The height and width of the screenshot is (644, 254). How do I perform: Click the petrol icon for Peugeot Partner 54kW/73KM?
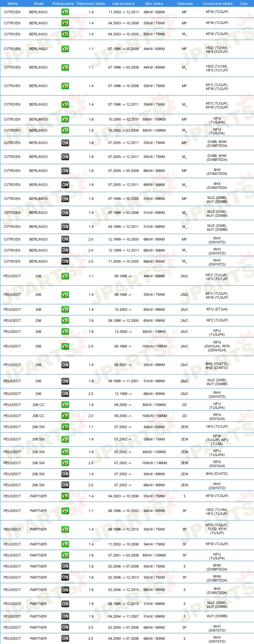tap(65, 544)
